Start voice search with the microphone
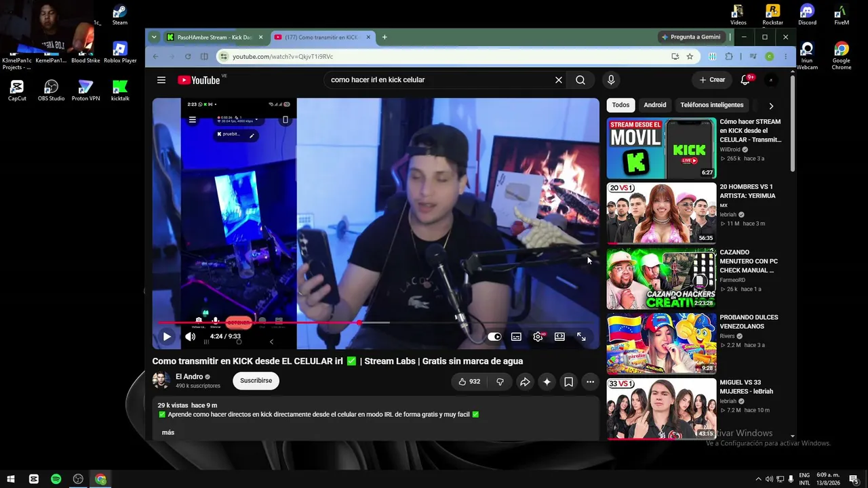This screenshot has width=868, height=488. 611,80
